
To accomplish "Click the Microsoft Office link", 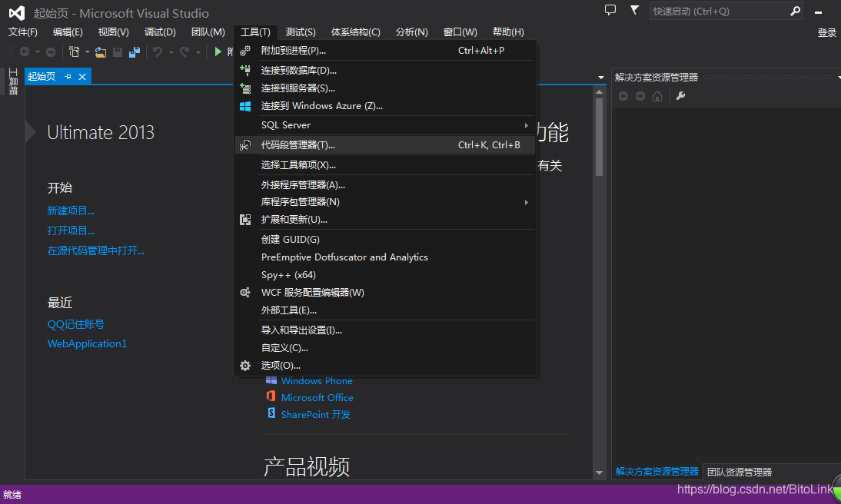I will (x=317, y=397).
